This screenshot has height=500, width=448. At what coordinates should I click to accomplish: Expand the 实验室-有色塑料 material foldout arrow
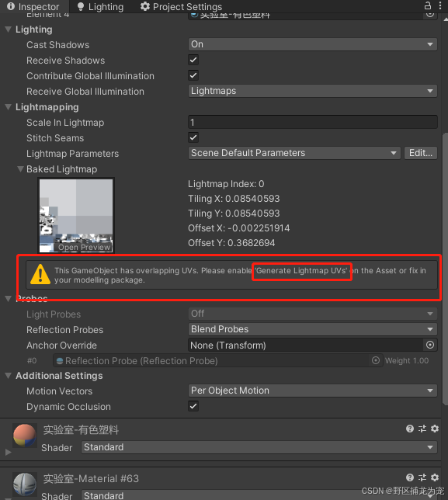9,452
